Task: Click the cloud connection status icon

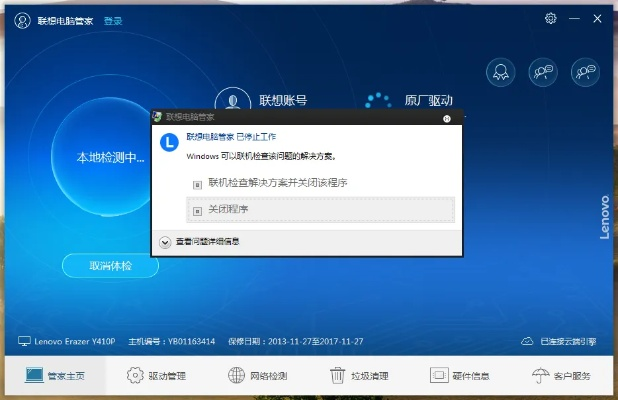Action: coord(530,341)
